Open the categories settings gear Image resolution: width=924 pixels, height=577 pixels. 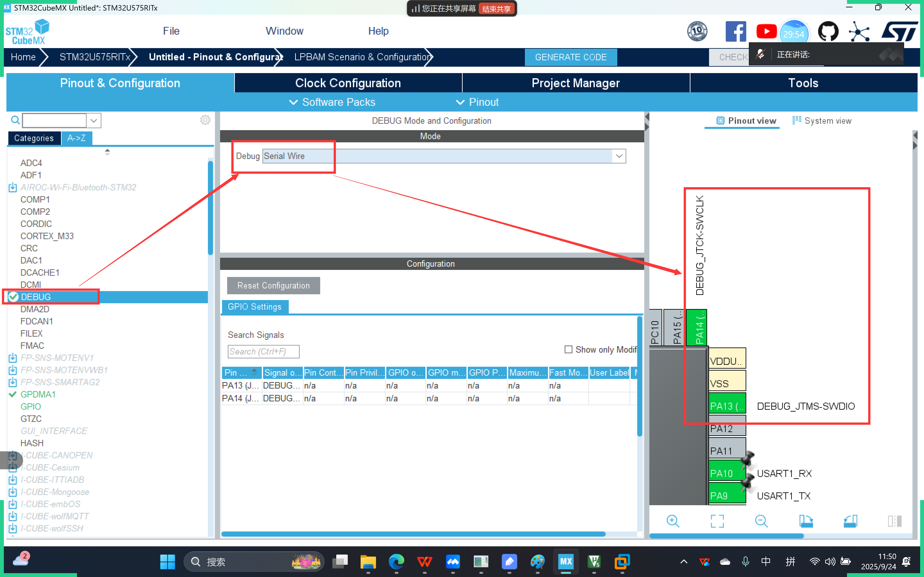tap(205, 120)
